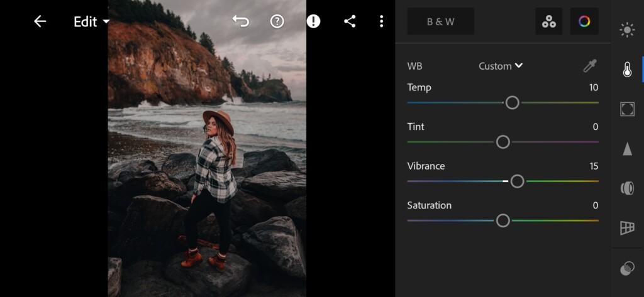Undo the last adjustment
This screenshot has height=297, width=644.
(x=241, y=21)
